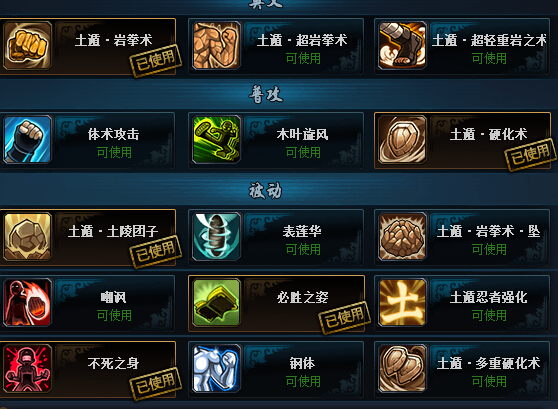Click the 土遁·硬化术 shield icon
Image resolution: width=558 pixels, height=409 pixels.
click(x=402, y=139)
